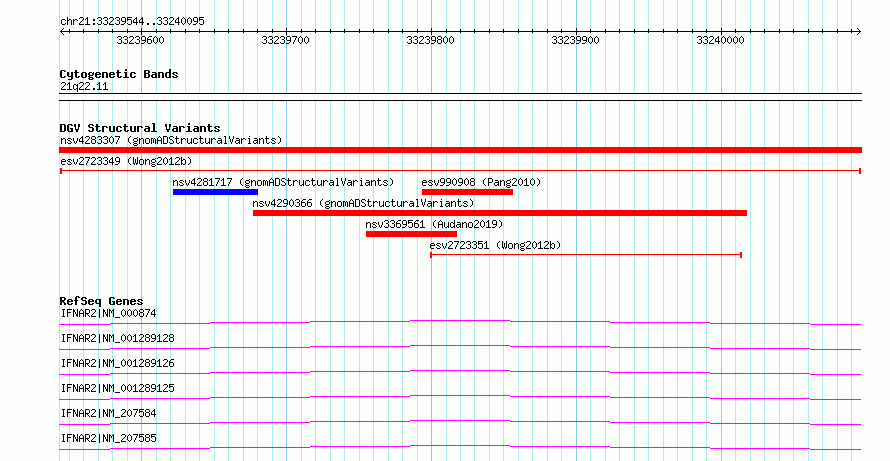The width and height of the screenshot is (890, 461).
Task: Click the thin red line of esv2723351
Action: pyautogui.click(x=586, y=255)
